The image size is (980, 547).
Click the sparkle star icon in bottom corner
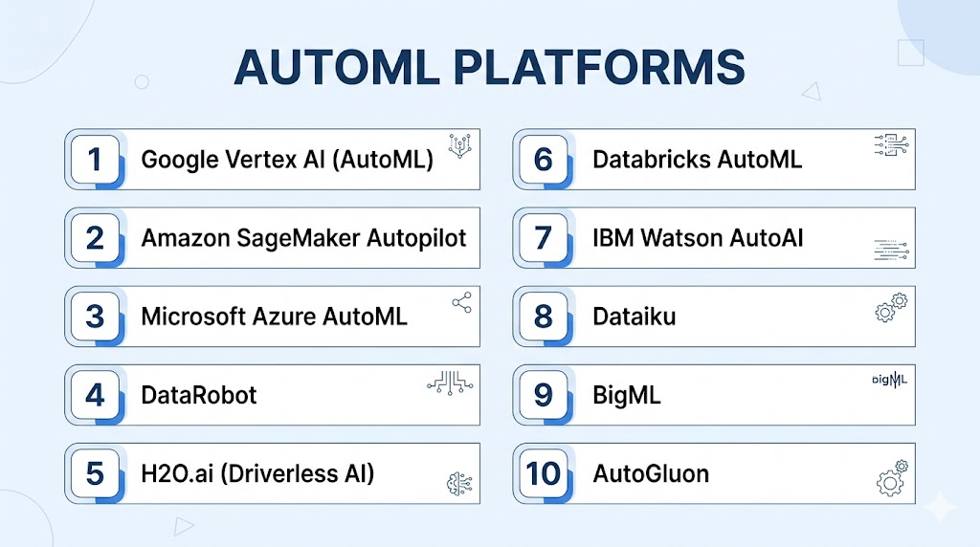coord(941,507)
